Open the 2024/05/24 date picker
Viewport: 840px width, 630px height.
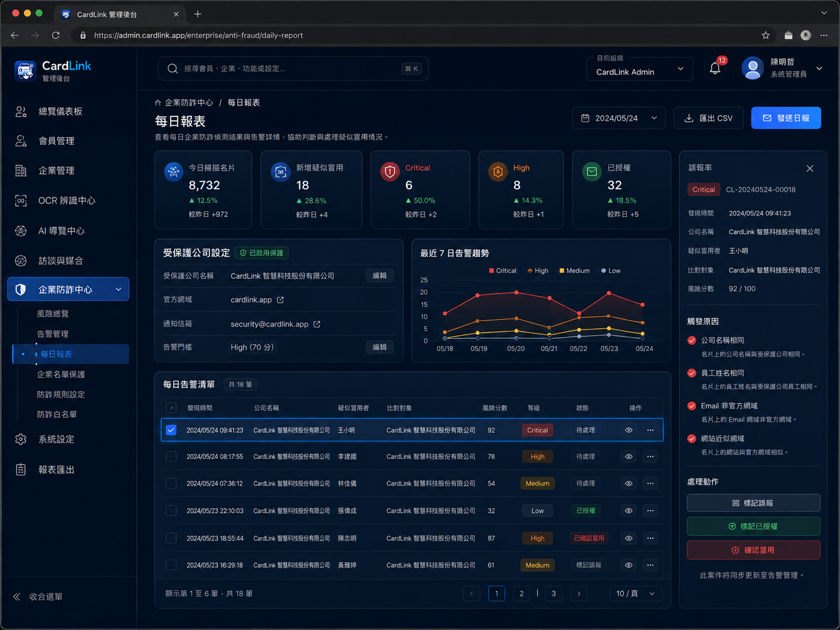coord(619,118)
